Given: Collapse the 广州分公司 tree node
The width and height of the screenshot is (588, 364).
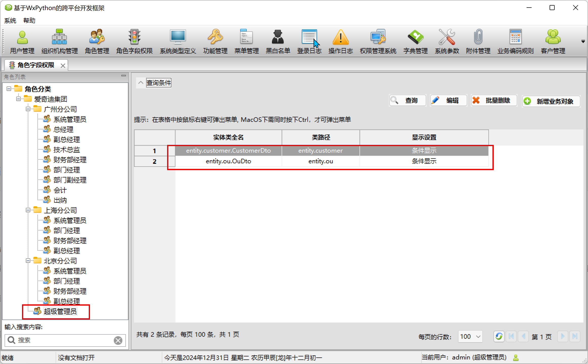Looking at the screenshot, I should (x=28, y=109).
